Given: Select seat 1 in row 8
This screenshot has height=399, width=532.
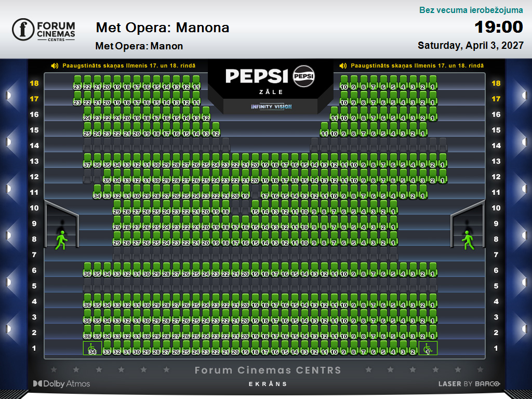Looking at the screenshot, I should pyautogui.click(x=393, y=238).
